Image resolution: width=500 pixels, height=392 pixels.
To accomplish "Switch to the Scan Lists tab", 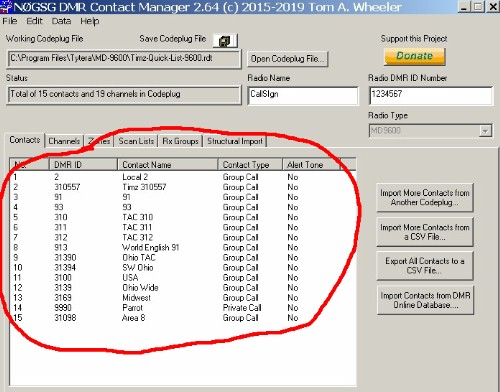I will click(136, 141).
